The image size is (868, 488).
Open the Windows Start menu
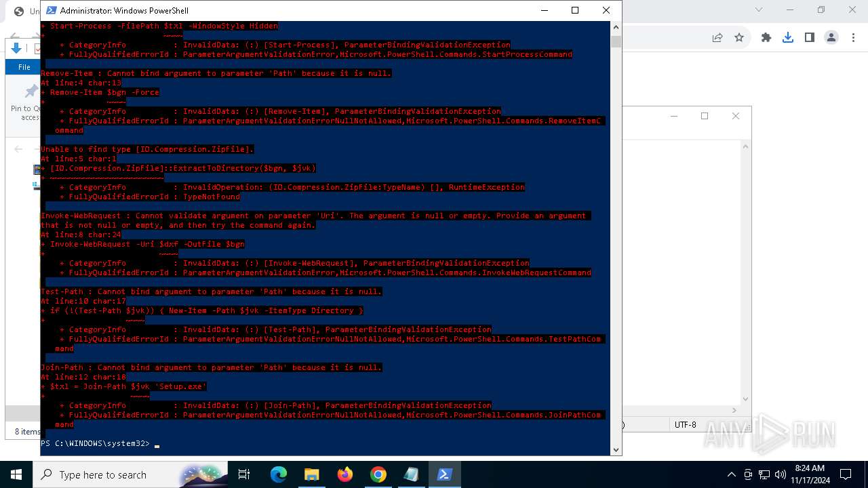(16, 474)
